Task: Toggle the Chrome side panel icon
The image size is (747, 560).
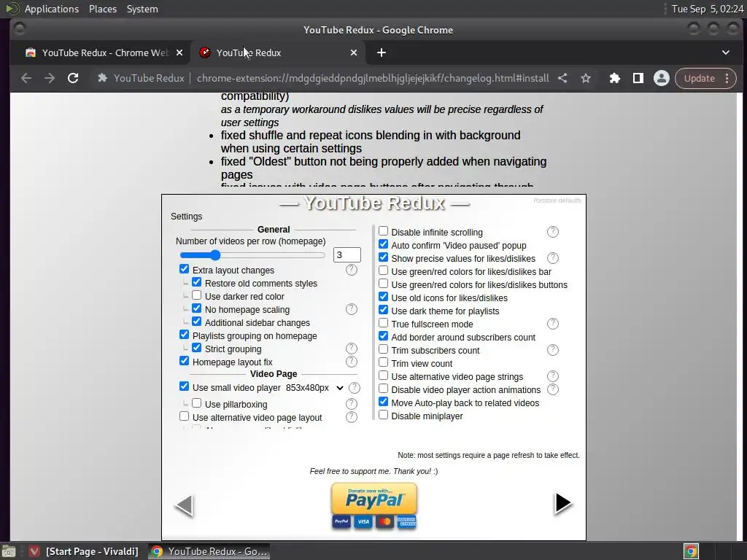Action: click(638, 78)
